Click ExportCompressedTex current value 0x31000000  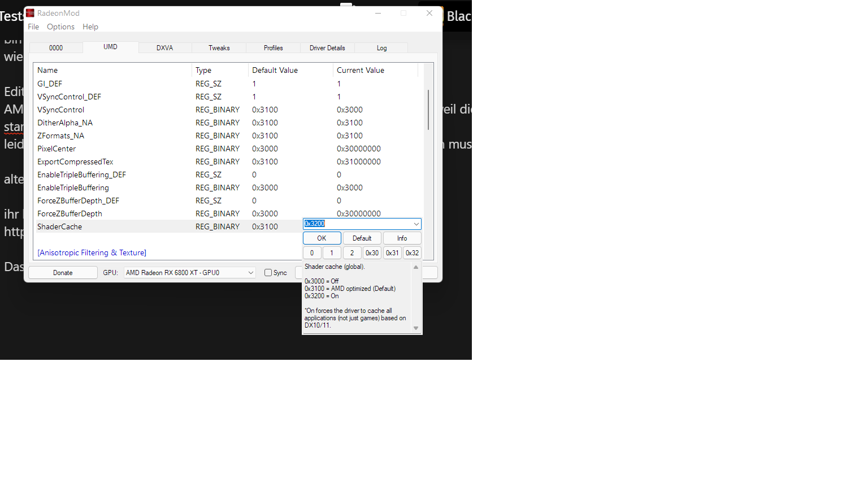click(x=359, y=162)
